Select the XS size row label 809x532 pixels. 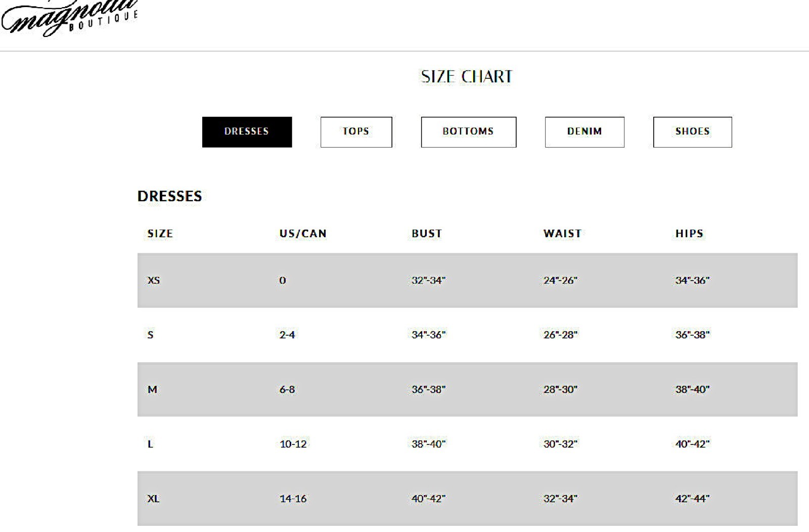click(154, 280)
